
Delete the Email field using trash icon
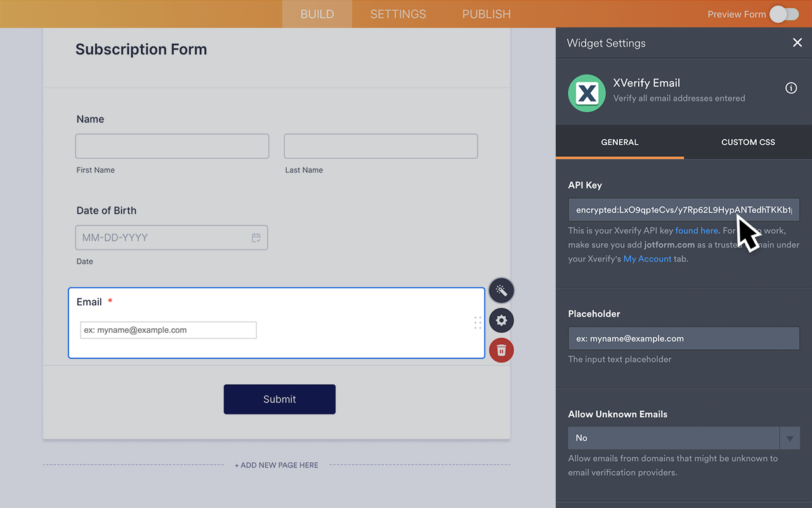(501, 350)
